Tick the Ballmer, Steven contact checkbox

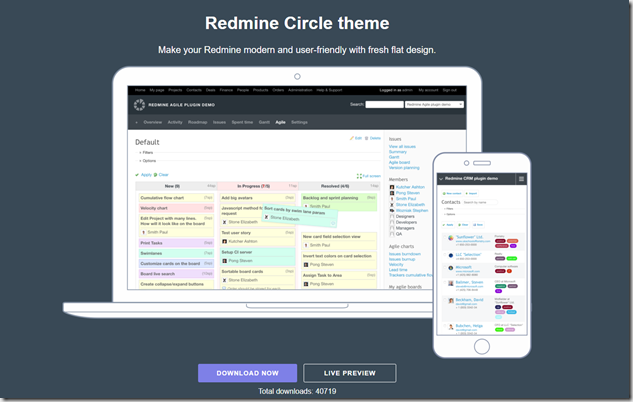pyautogui.click(x=444, y=283)
